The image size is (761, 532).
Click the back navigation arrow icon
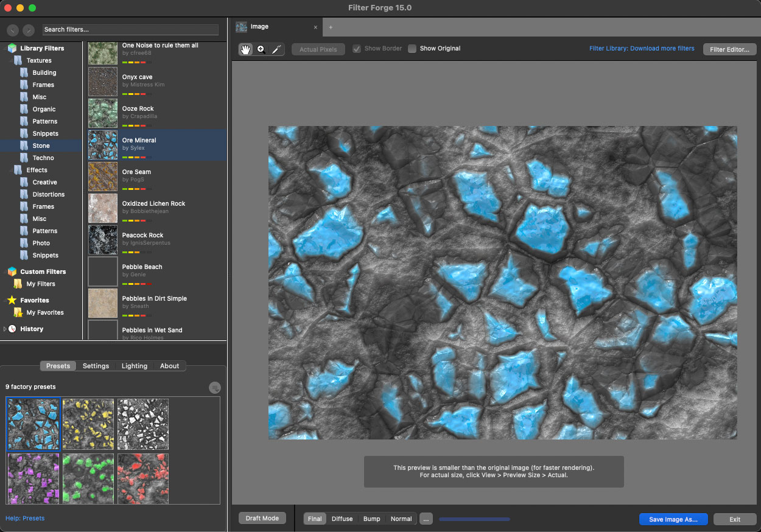click(12, 30)
